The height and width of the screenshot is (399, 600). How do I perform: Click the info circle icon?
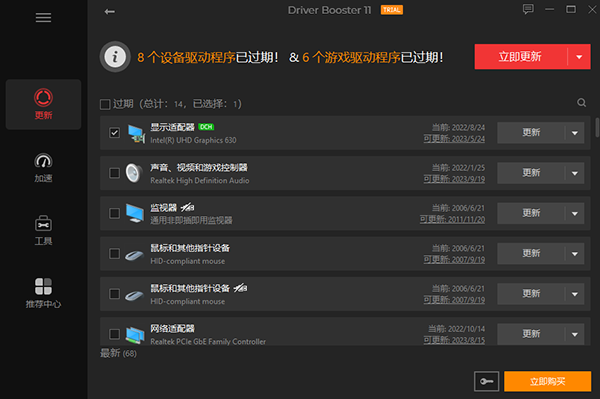click(115, 57)
